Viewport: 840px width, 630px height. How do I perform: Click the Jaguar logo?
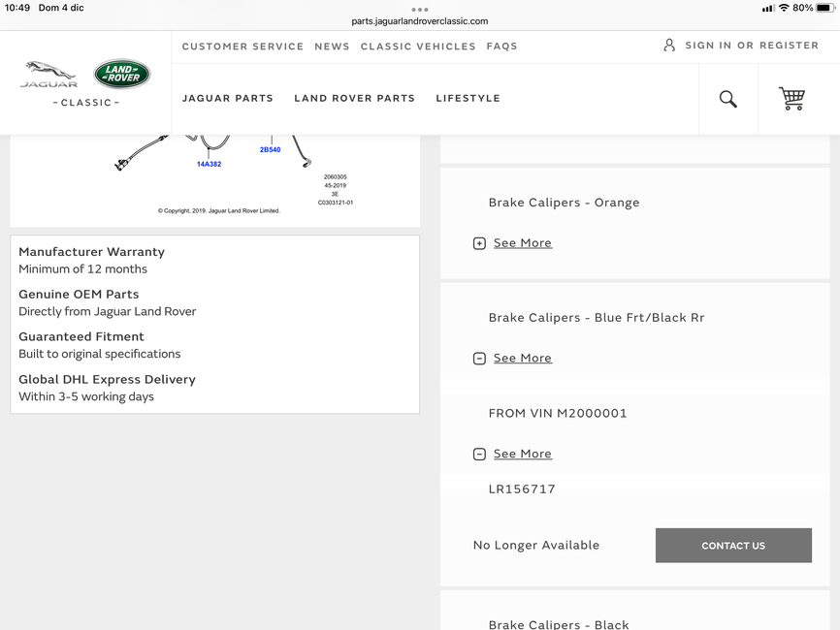tap(48, 75)
